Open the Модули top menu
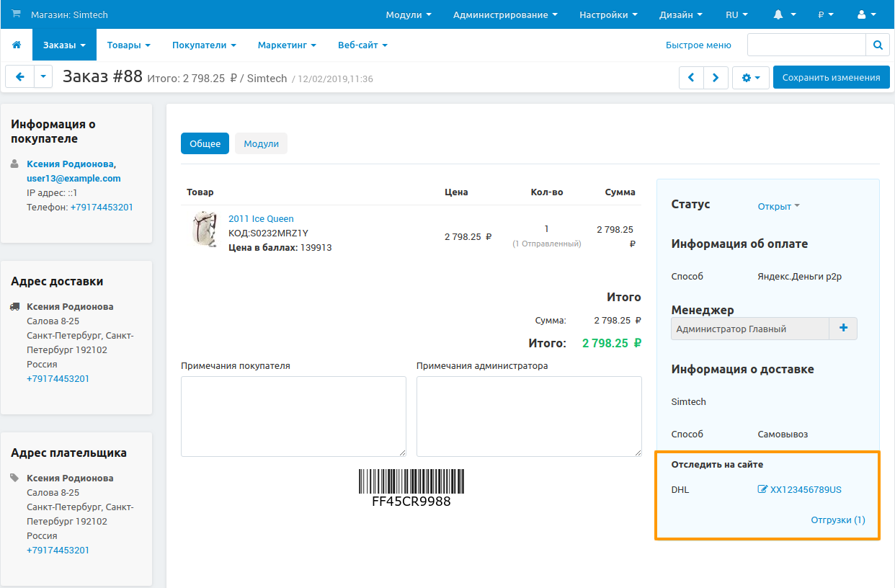Viewport: 895px width, 588px height. [x=409, y=14]
